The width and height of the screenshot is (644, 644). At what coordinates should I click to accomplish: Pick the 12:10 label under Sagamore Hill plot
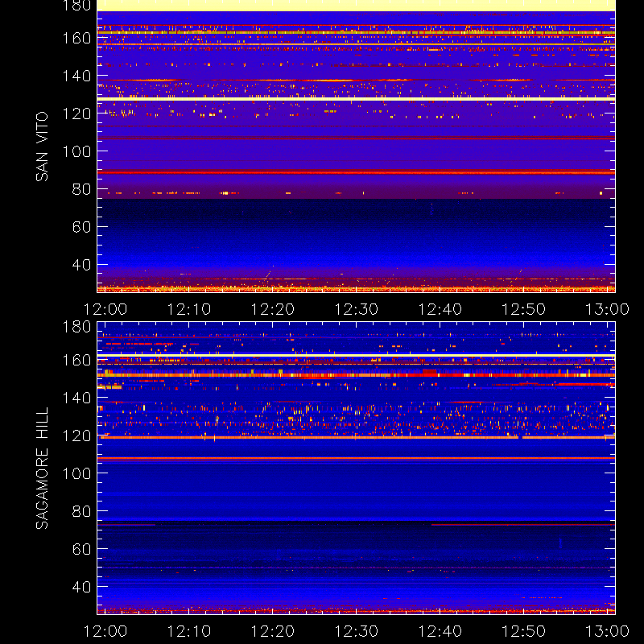coord(189,631)
